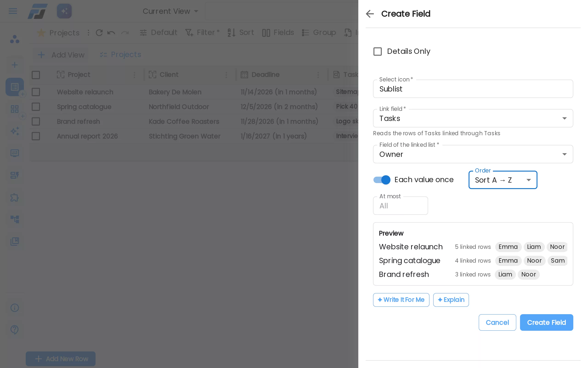Image resolution: width=588 pixels, height=368 pixels.
Task: Click the help question mark icon
Action: [14, 330]
